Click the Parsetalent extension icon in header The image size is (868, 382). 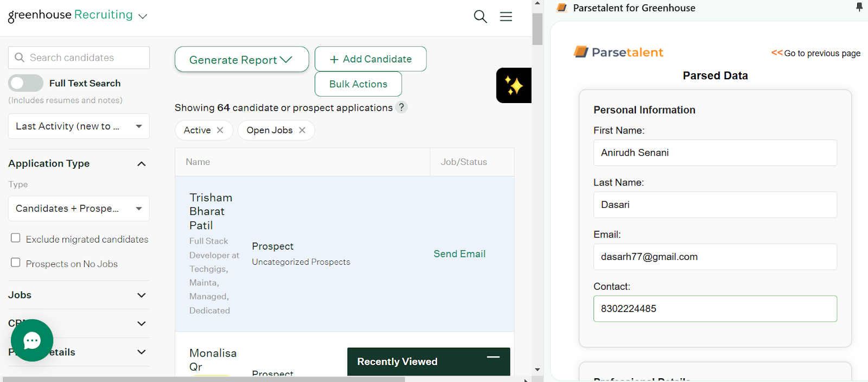pyautogui.click(x=562, y=8)
